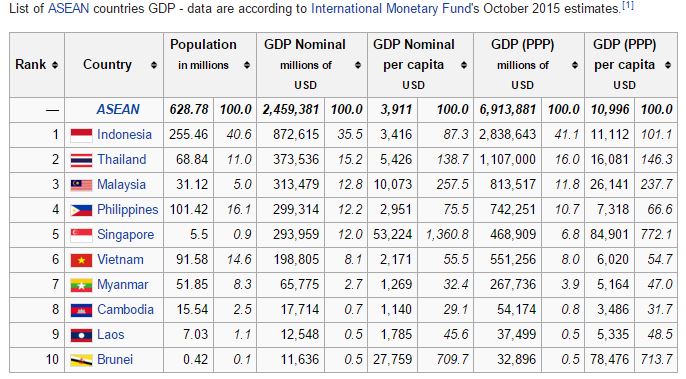Open International Monetary Fund link
This screenshot has width=686, height=379.
click(392, 9)
